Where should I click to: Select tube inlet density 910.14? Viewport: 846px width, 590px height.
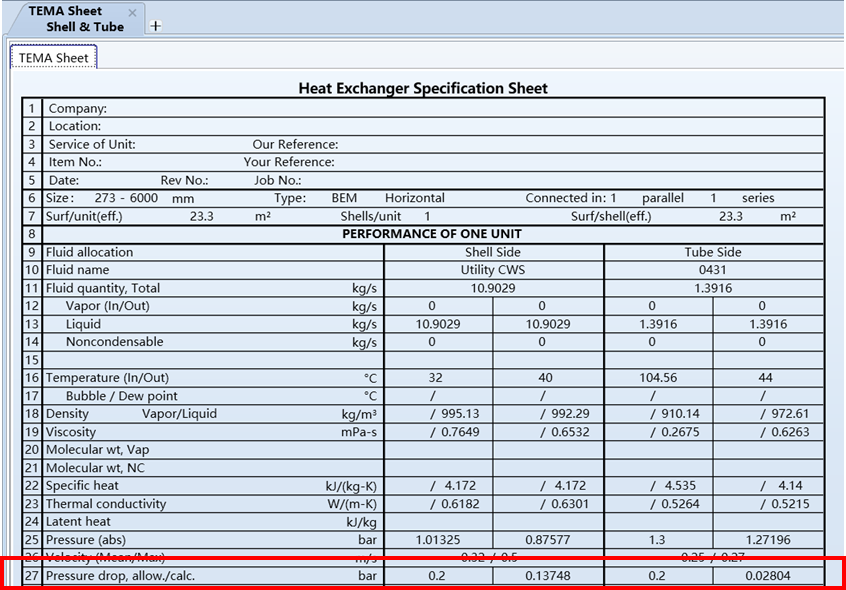click(680, 414)
